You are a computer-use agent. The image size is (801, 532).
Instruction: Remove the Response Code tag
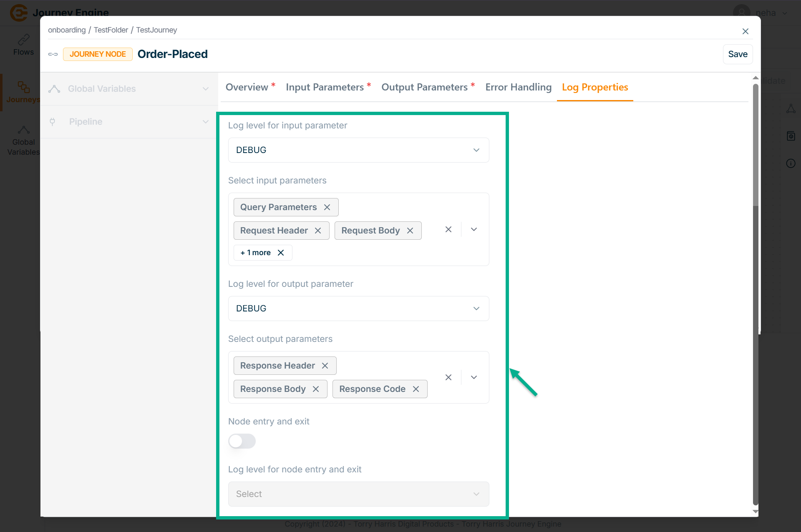click(416, 389)
